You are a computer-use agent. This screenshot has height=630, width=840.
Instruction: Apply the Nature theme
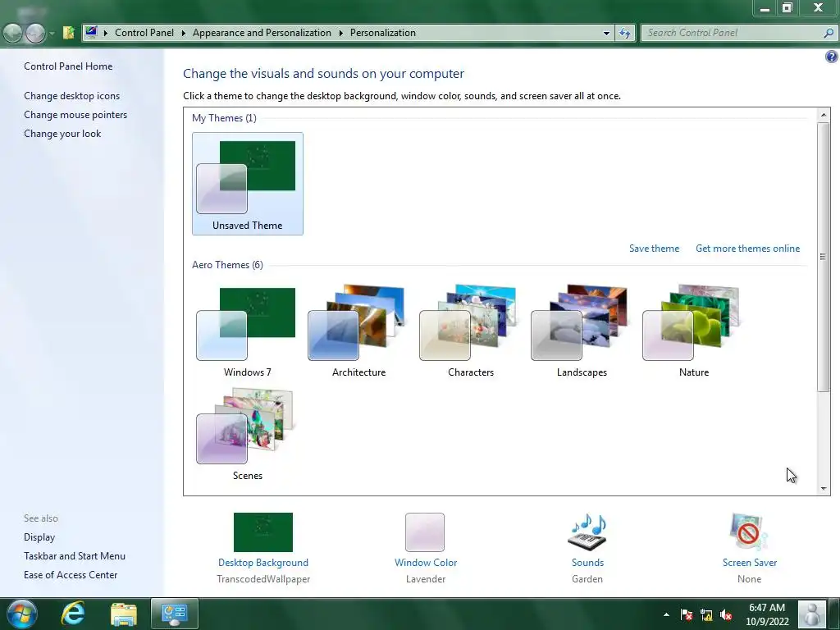(x=693, y=331)
